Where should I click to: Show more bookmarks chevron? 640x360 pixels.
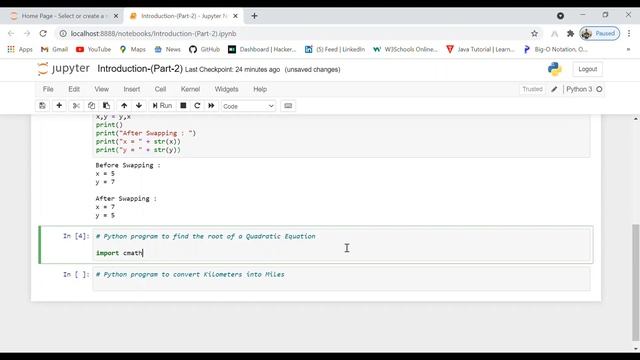[628, 49]
